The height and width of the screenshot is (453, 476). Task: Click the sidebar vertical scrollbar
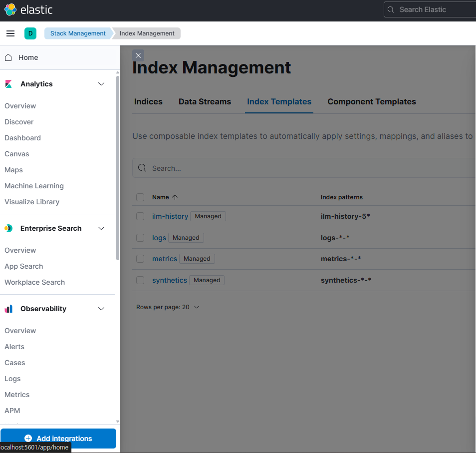click(x=118, y=168)
